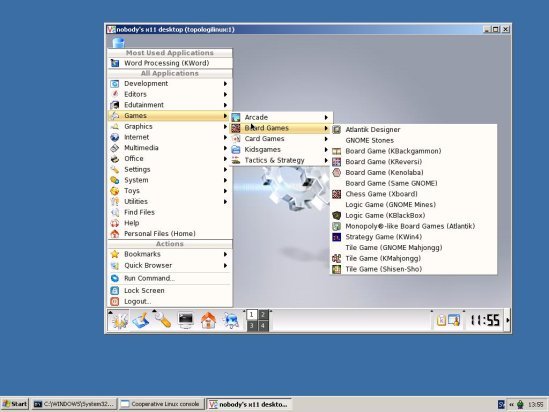Expand the Kidsgames submenu arrow
The height and width of the screenshot is (412, 549).
click(x=326, y=150)
